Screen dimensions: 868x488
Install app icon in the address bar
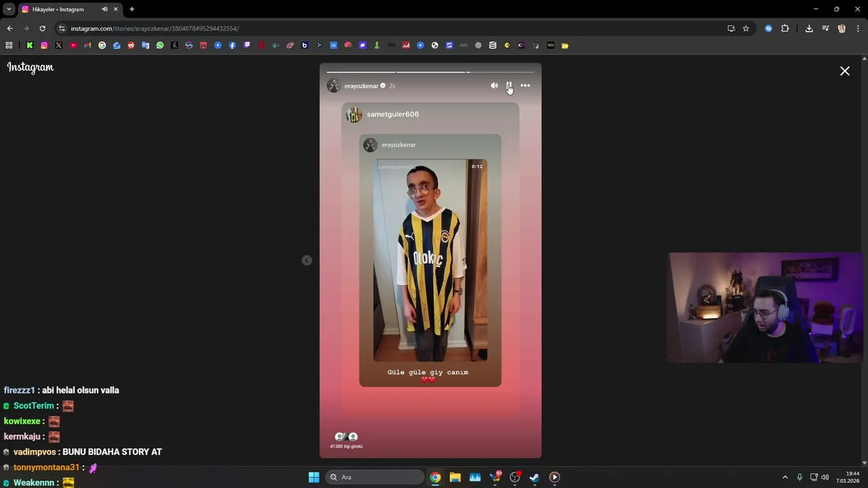[731, 28]
